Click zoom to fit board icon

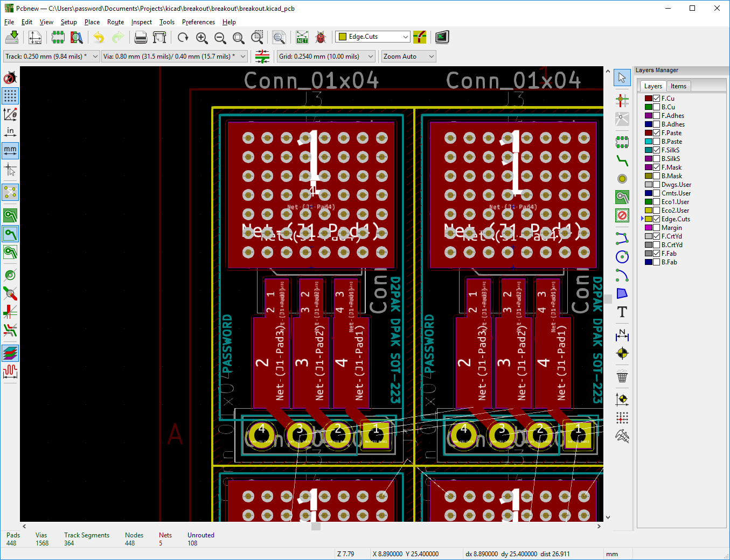click(239, 37)
